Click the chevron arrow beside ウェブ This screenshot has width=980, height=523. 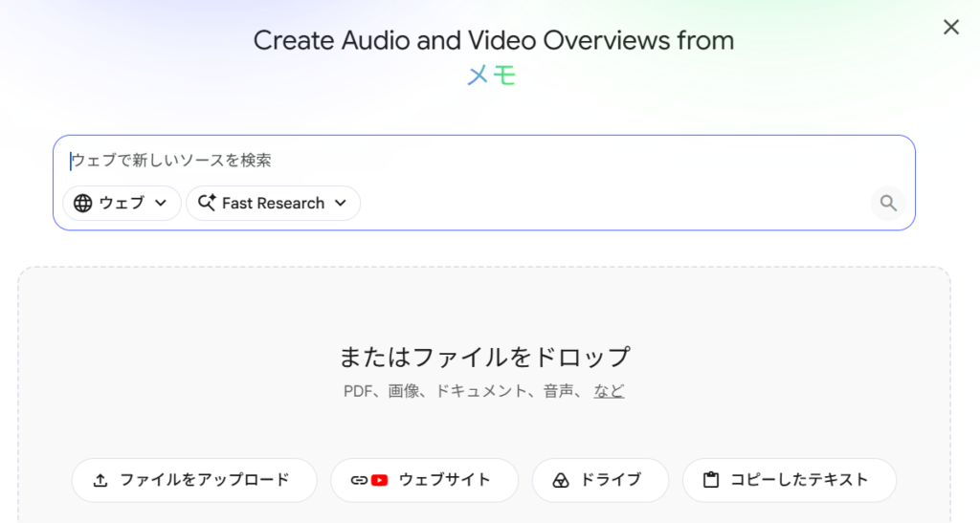161,203
